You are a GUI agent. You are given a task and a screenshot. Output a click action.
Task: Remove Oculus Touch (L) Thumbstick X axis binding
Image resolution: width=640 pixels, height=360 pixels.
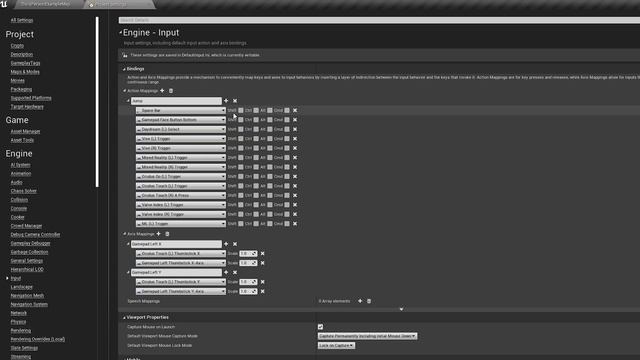(x=262, y=253)
